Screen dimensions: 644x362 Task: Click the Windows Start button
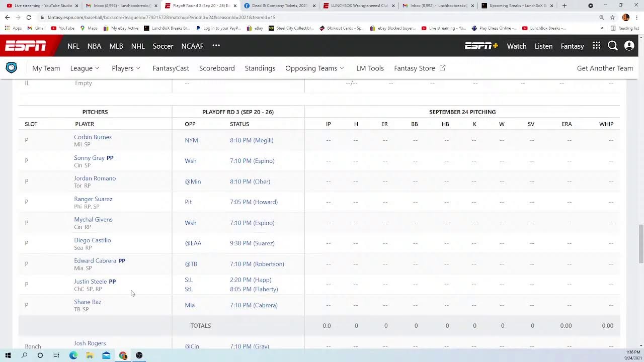click(x=8, y=355)
